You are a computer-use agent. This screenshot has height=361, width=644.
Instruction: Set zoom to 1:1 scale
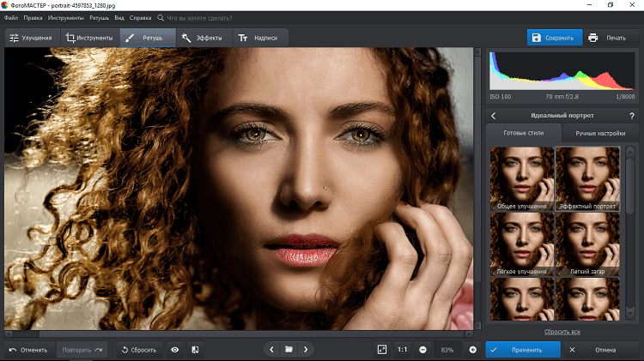pyautogui.click(x=402, y=350)
